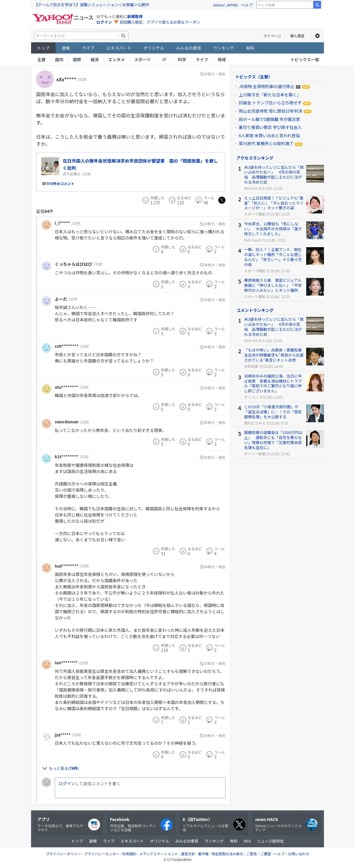Select the ライブ tab
The height and width of the screenshot is (868, 355).
pyautogui.click(x=88, y=48)
